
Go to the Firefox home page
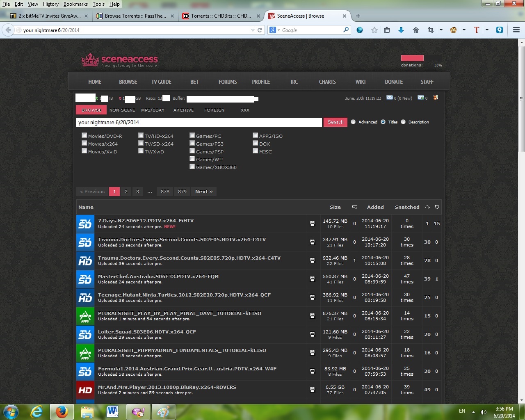click(416, 30)
